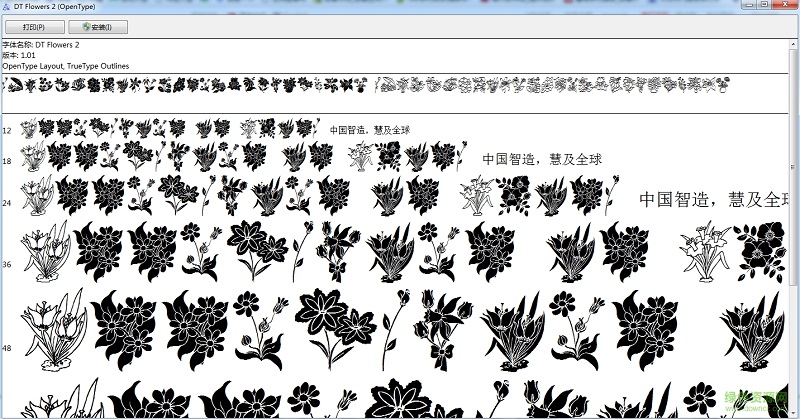This screenshot has width=800, height=419.
Task: Click the vertical scrollbar up arrow
Action: tap(793, 45)
